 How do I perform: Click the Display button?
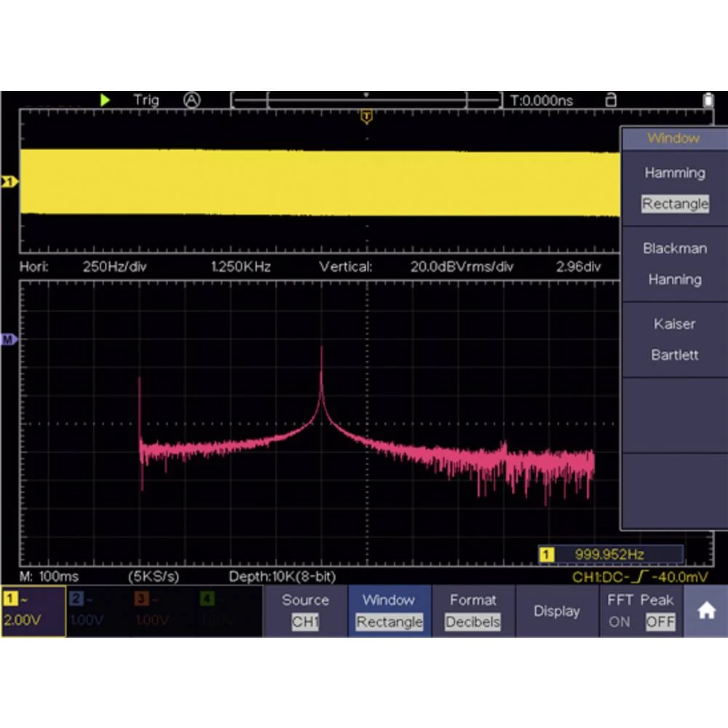pos(557,612)
